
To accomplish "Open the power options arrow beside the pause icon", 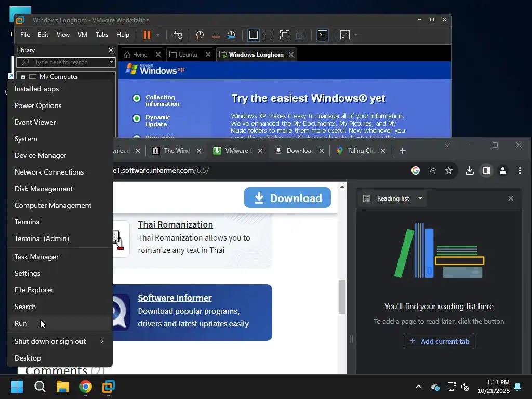I will coord(158,35).
